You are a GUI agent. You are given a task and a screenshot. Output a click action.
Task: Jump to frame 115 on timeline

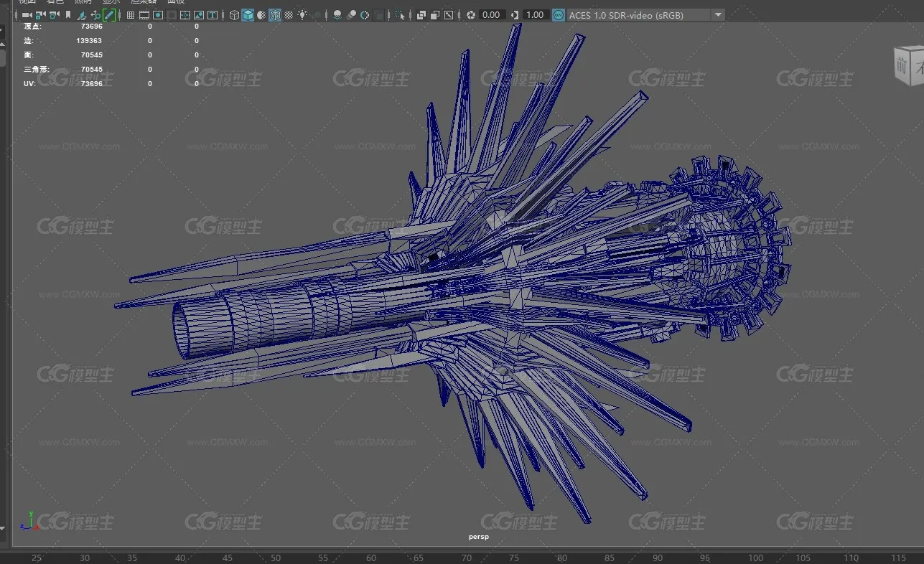pos(897,558)
